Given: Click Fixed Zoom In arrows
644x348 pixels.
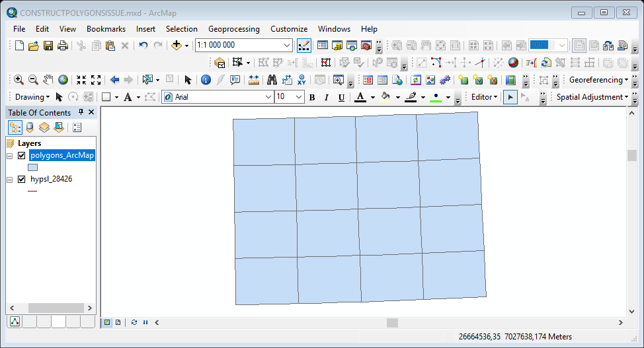Looking at the screenshot, I should 81,80.
